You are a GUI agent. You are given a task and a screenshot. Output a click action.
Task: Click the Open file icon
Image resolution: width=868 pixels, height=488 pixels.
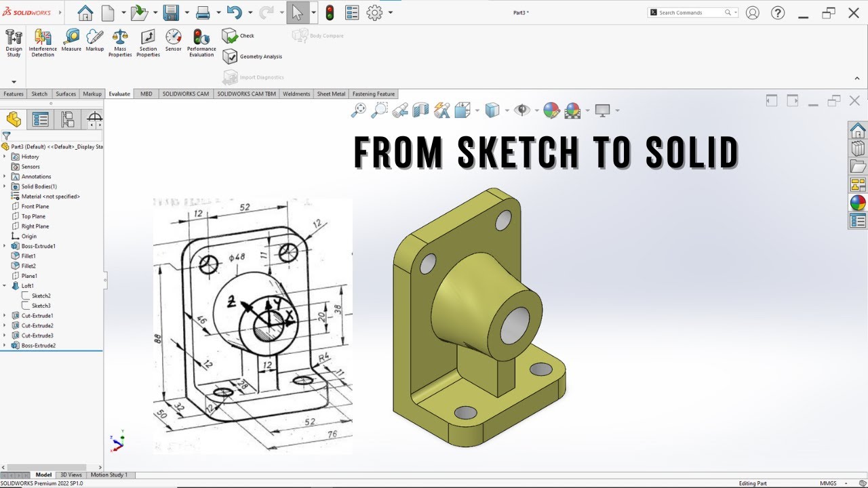click(x=139, y=12)
